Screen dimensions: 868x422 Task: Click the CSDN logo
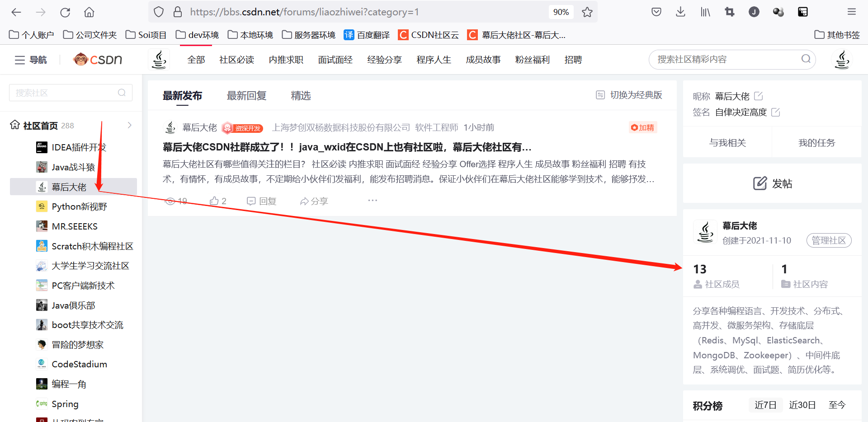click(x=97, y=59)
